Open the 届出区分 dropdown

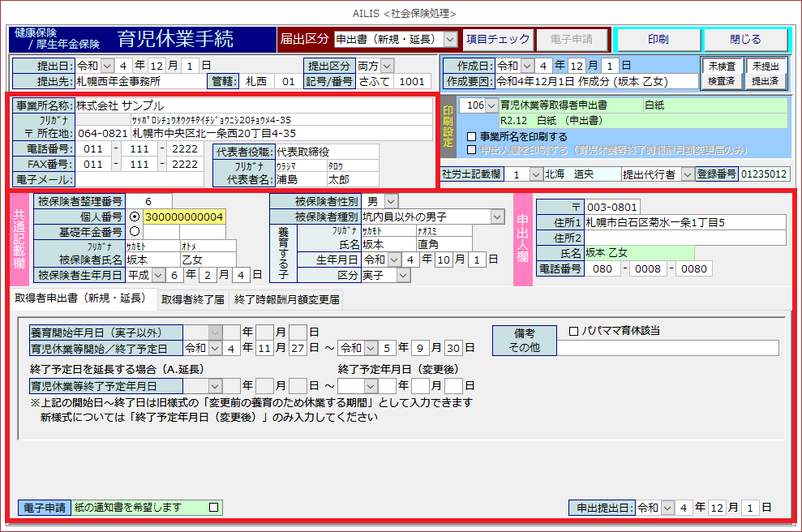pos(451,39)
